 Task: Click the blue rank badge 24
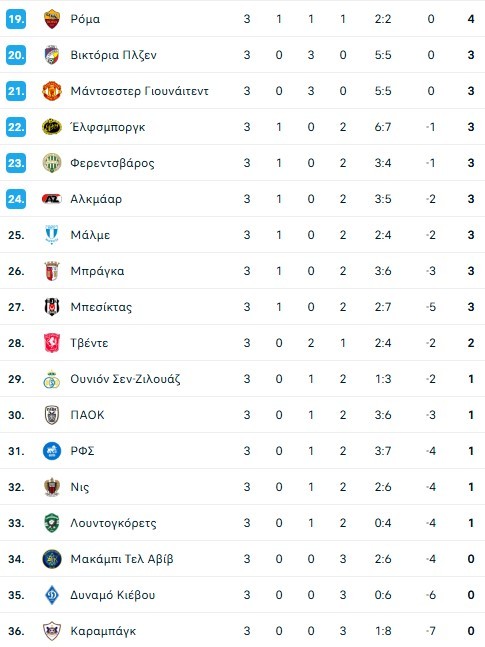[x=16, y=199]
